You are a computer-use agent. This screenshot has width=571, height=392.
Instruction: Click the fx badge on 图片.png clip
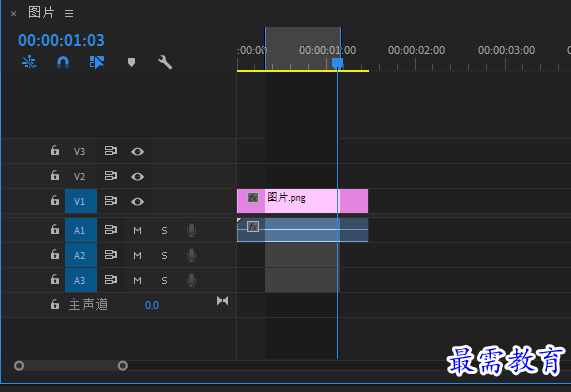253,198
